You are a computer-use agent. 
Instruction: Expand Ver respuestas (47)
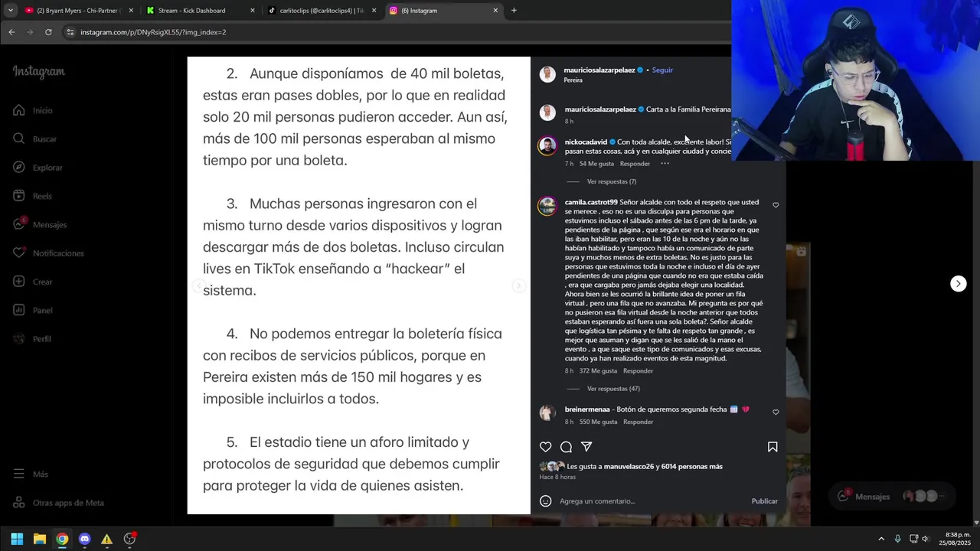pos(613,389)
